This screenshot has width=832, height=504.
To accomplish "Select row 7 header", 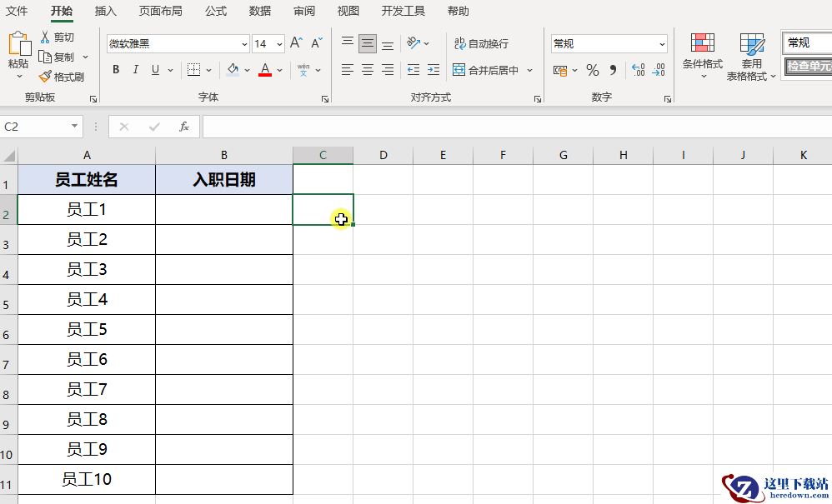I will pos(8,361).
